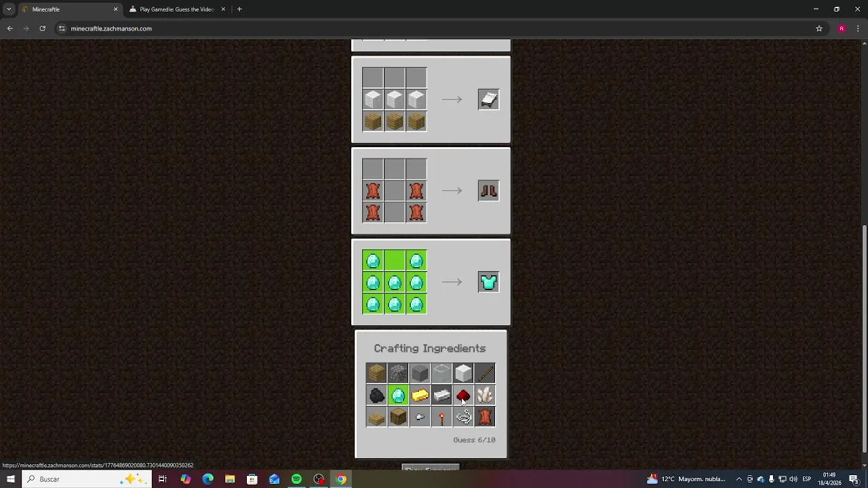Open the microphone tray icon
Viewport: 868px width, 488px height.
[x=771, y=479]
